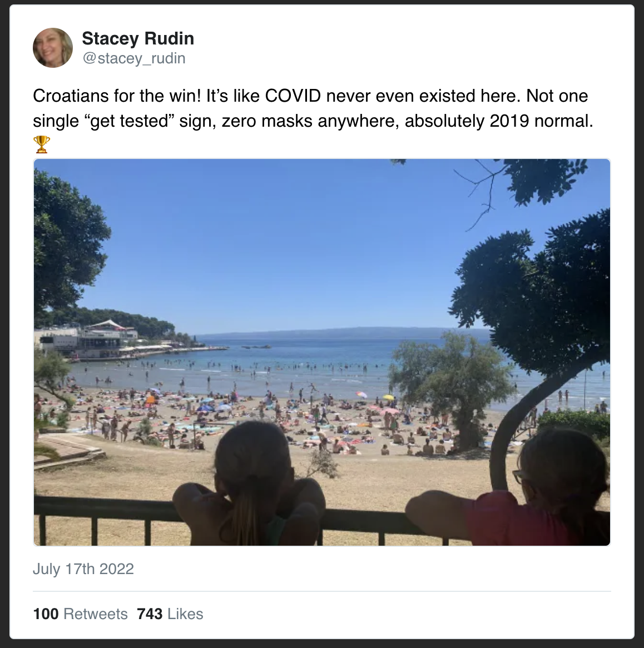The image size is (644, 648).
Task: Click the ponytail girl in the photo
Action: coord(250,485)
